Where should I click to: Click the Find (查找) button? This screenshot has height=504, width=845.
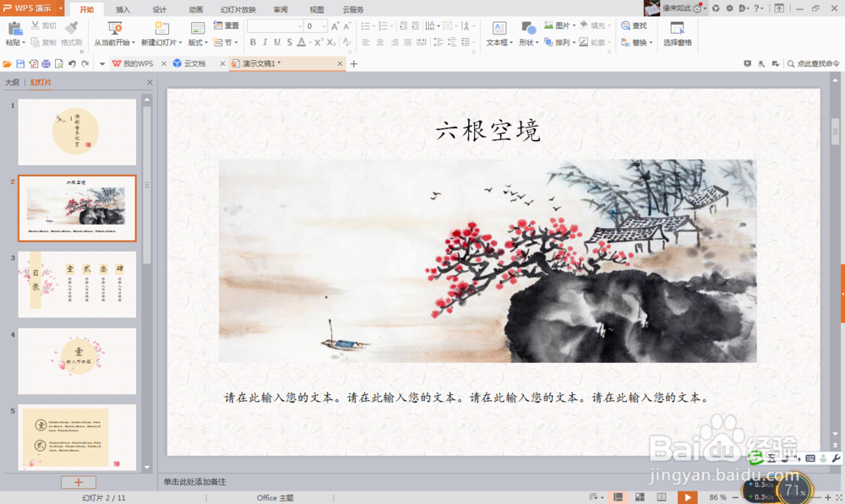click(635, 25)
